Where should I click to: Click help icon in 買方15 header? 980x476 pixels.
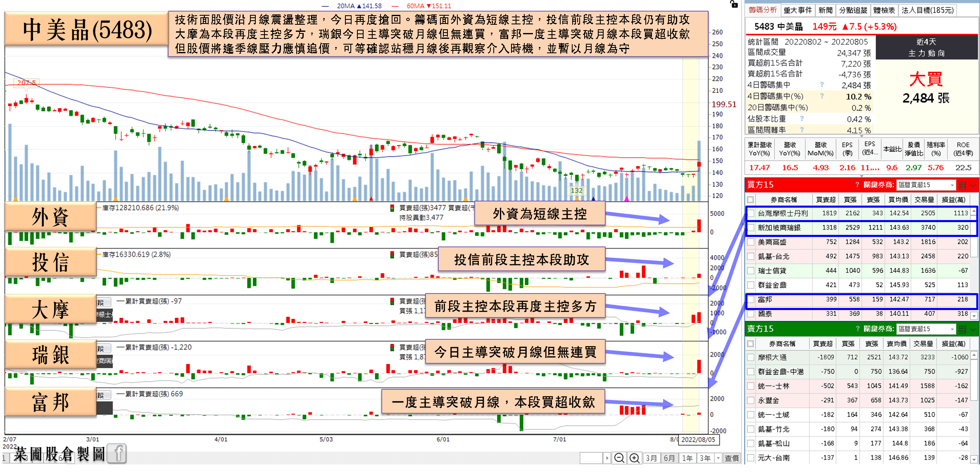point(857,185)
